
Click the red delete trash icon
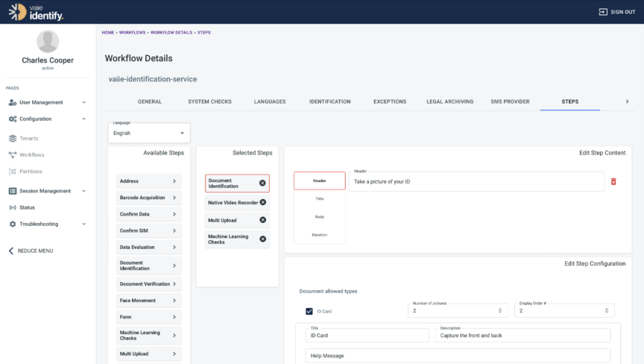[x=613, y=181]
